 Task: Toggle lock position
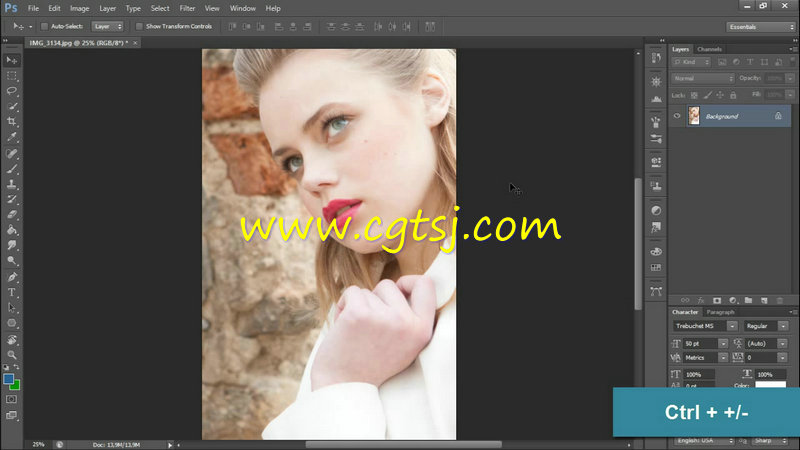[x=720, y=95]
